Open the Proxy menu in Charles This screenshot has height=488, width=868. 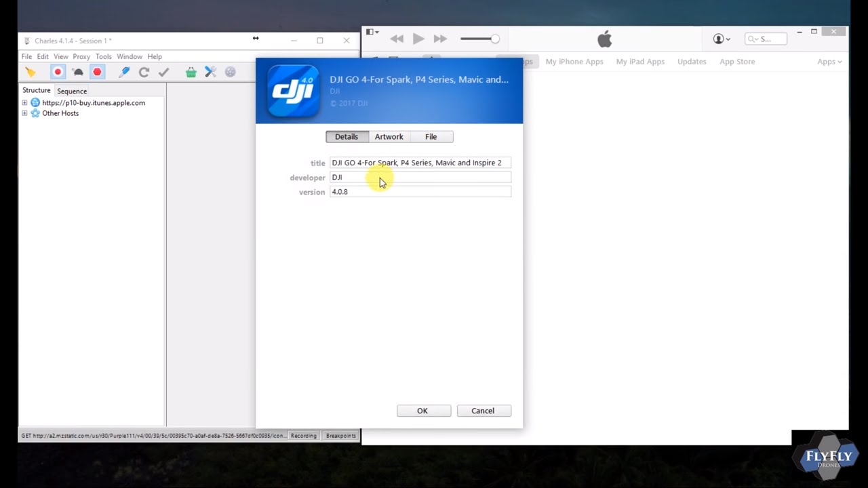pyautogui.click(x=81, y=57)
